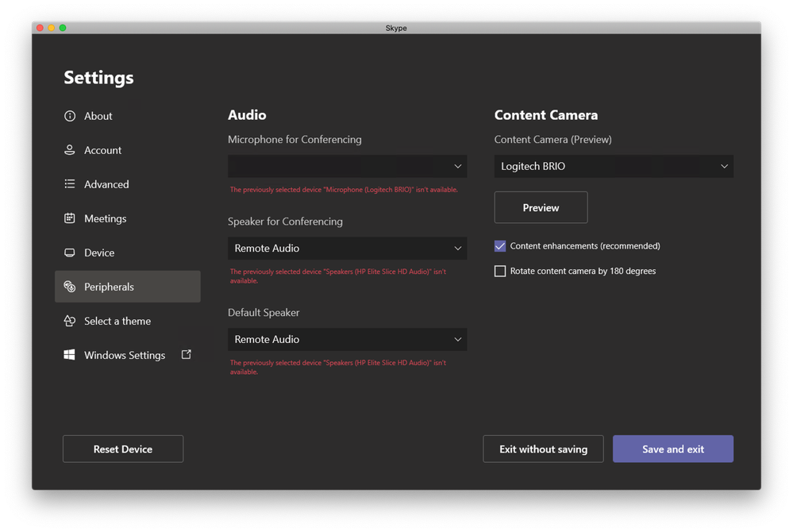Screen dimensions: 793x532
Task: Close the Skype window with the red button
Action: click(x=40, y=28)
